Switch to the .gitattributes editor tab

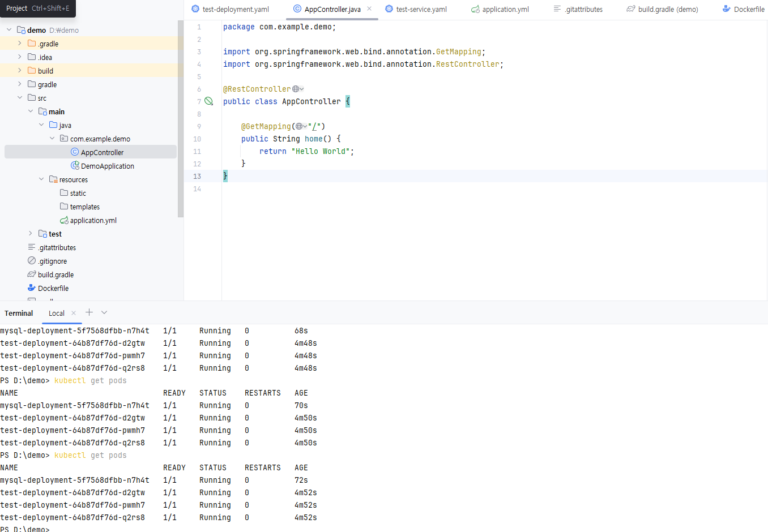click(x=578, y=9)
